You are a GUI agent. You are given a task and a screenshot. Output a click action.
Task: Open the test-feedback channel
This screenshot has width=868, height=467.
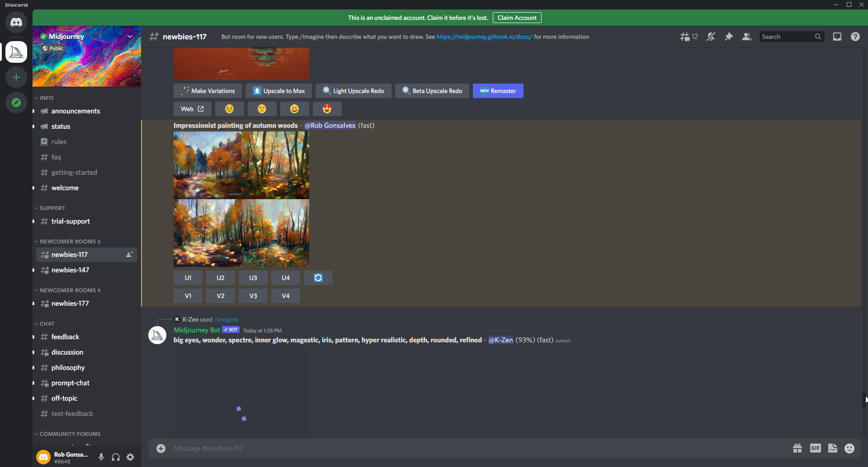click(x=87, y=414)
